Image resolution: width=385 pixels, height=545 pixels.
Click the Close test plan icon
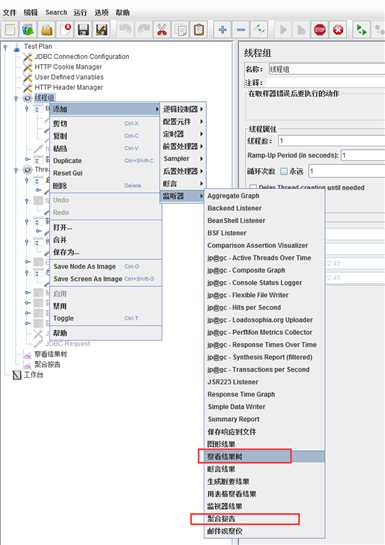(x=66, y=30)
